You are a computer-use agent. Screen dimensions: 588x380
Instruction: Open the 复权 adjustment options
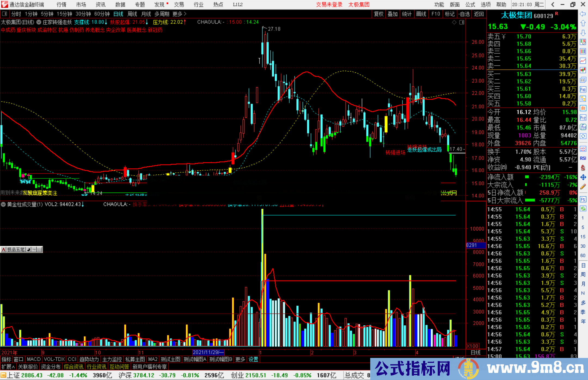(378, 14)
